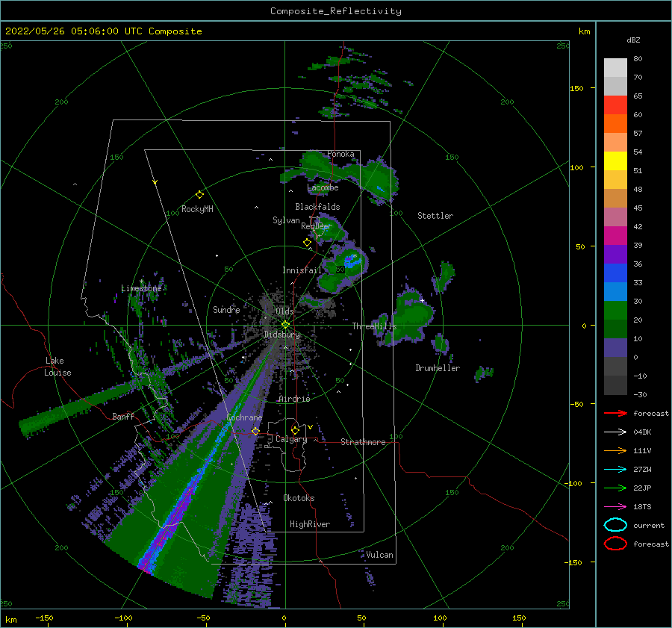The width and height of the screenshot is (672, 628).
Task: Click the km unit label at bottom left
Action: pos(10,620)
